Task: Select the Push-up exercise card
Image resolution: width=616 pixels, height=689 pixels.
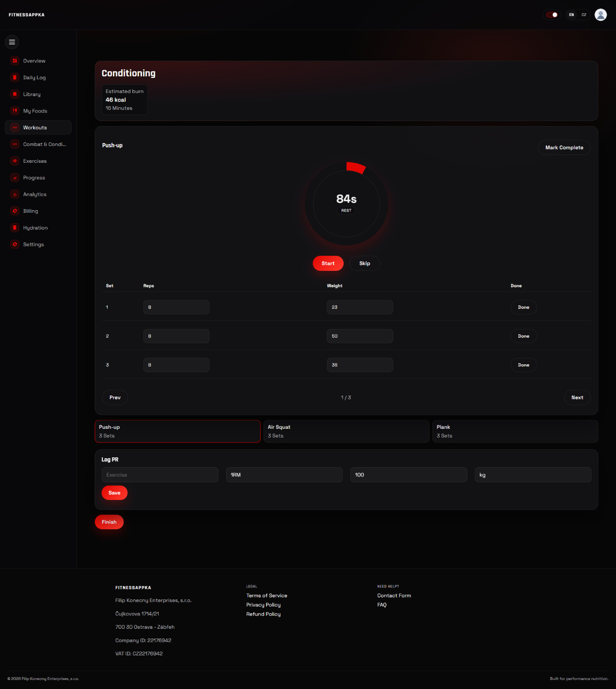Action: click(x=177, y=431)
